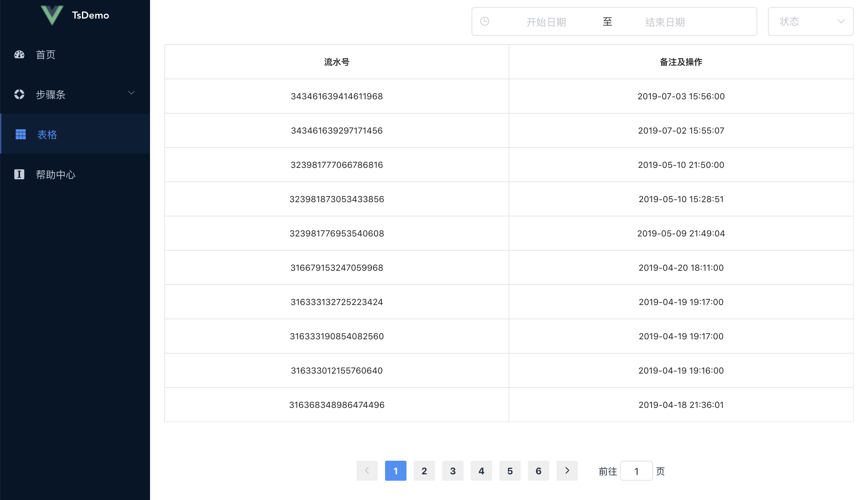Click the 开始日期 start date field
The width and height of the screenshot is (868, 500).
546,22
